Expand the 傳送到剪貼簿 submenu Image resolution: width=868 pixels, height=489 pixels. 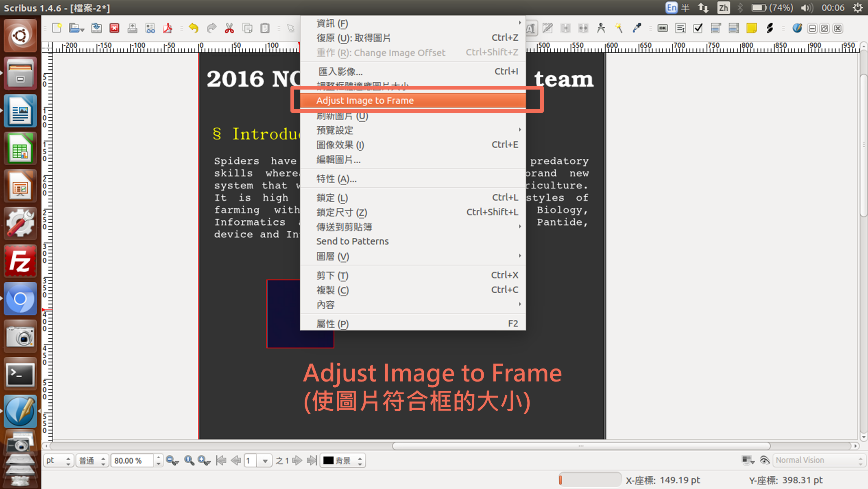pyautogui.click(x=413, y=227)
